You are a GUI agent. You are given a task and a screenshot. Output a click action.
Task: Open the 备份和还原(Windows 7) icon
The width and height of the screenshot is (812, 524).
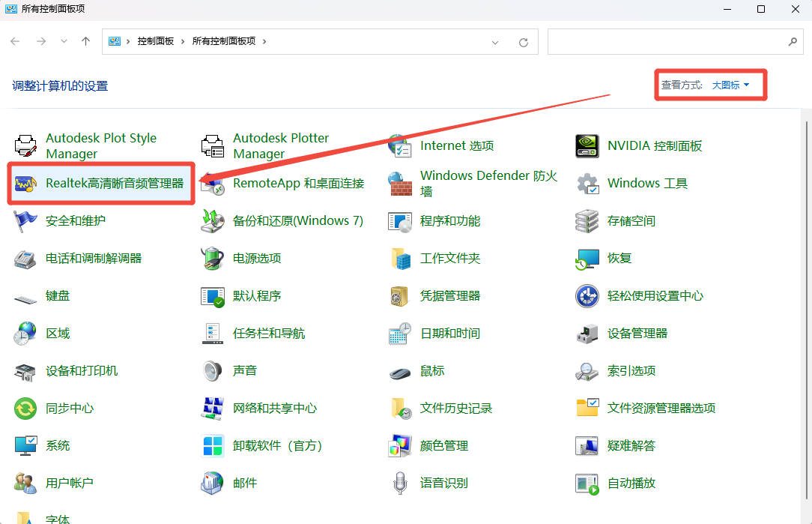tap(212, 221)
